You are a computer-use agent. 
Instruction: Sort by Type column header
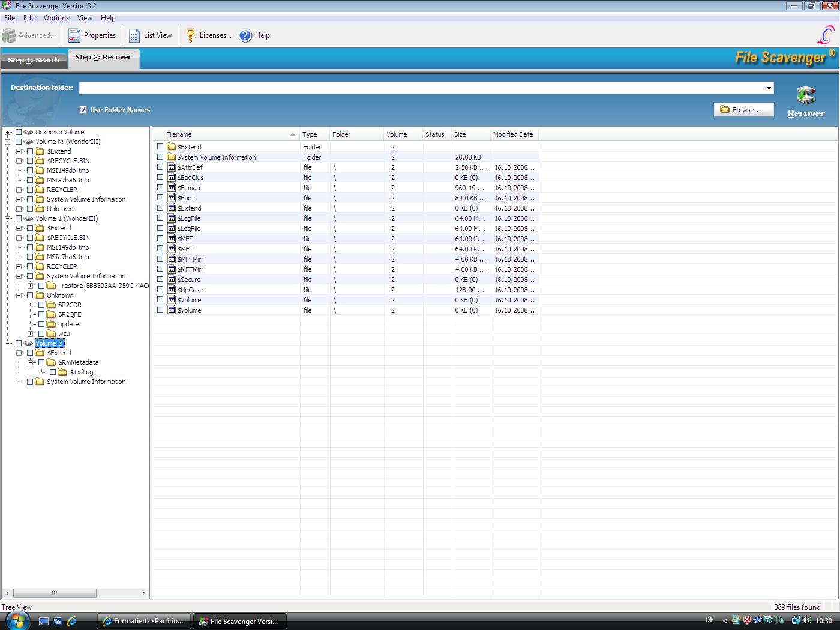click(315, 134)
